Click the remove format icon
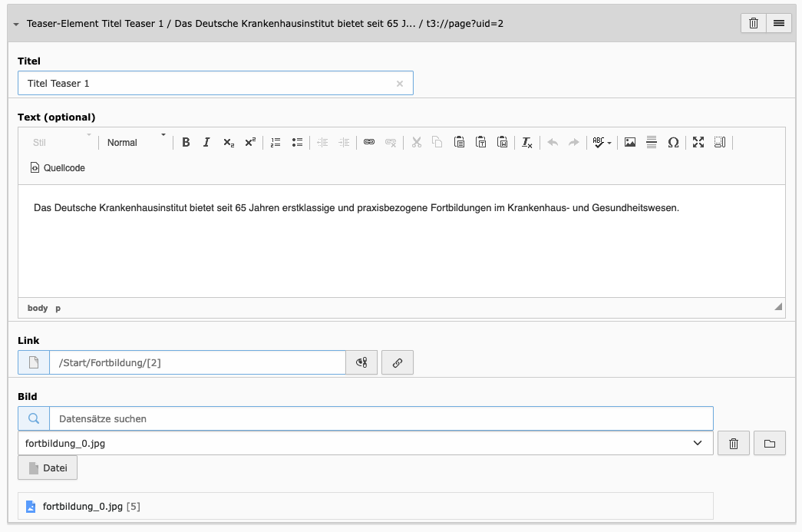 click(527, 142)
